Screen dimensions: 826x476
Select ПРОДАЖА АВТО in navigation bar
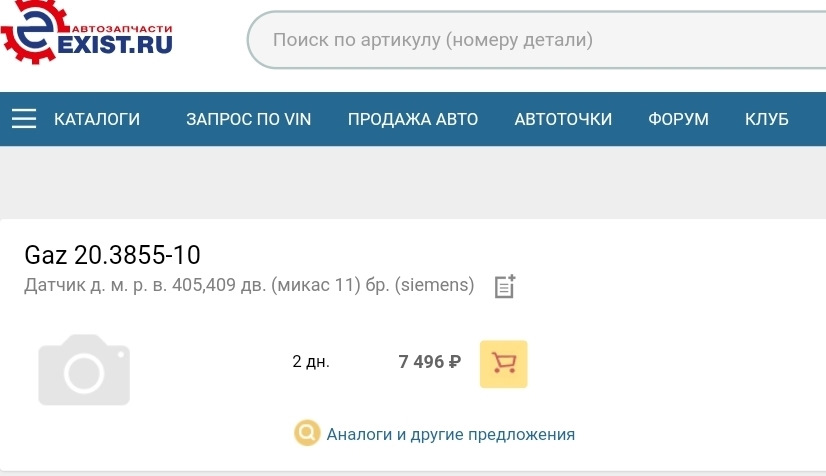(x=413, y=119)
